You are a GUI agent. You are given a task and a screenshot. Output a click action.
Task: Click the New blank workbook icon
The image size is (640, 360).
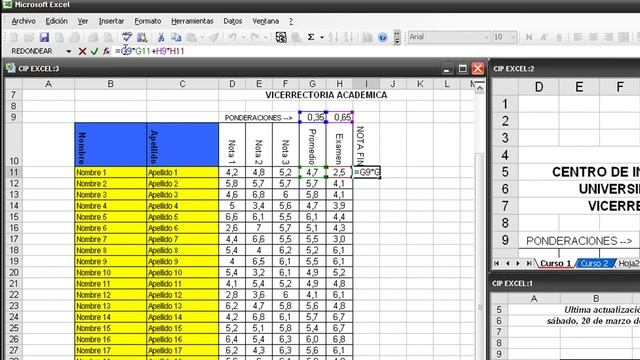[x=14, y=38]
